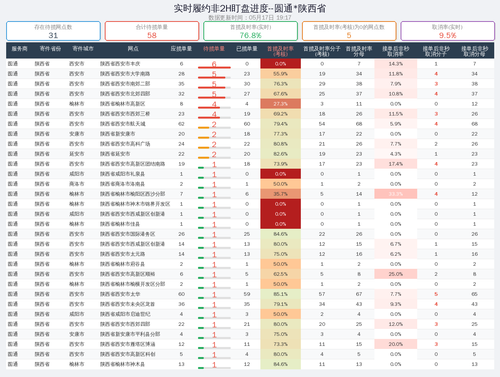Select the 27.3% 首揽及时率 cell
The height and width of the screenshot is (377, 500).
pos(280,104)
